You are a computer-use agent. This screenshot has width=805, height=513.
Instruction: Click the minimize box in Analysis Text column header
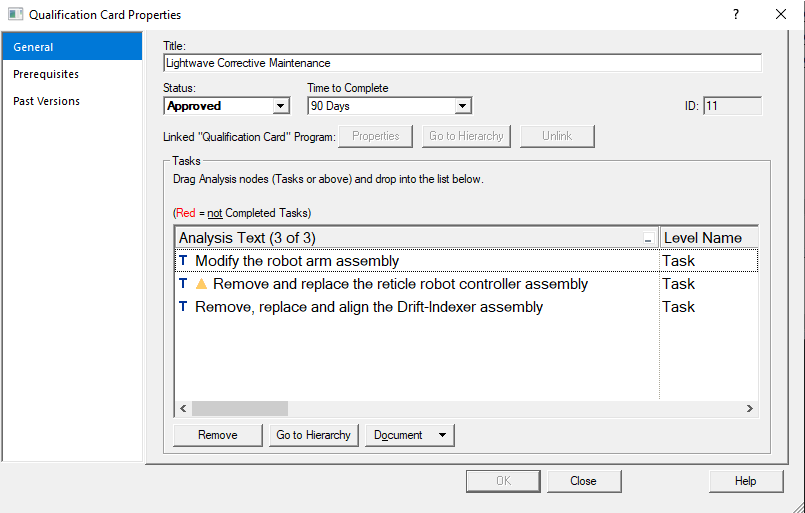(x=648, y=239)
